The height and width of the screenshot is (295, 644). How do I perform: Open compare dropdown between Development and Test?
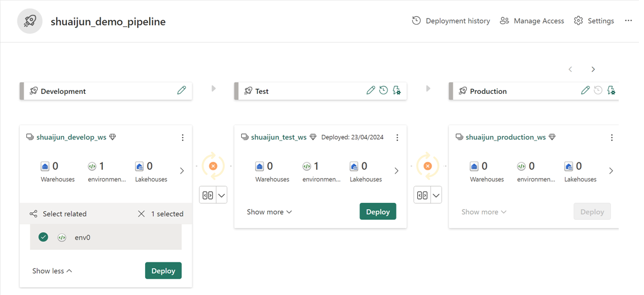click(222, 196)
